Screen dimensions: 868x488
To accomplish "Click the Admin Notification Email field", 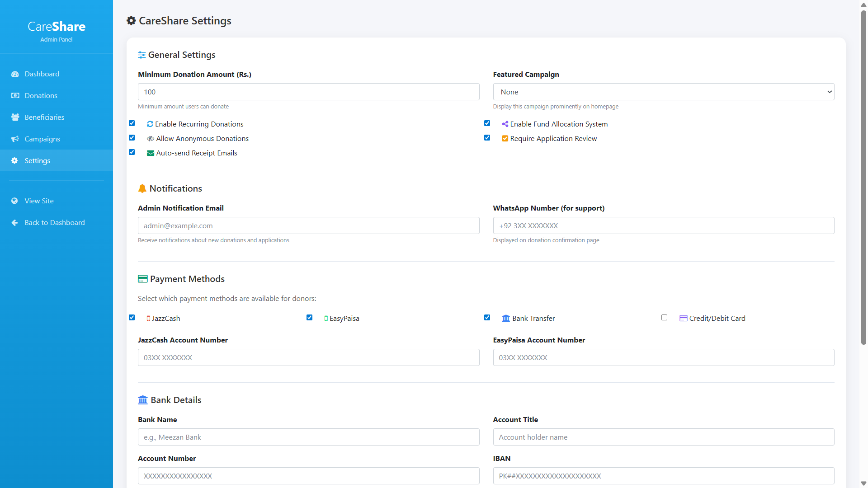I will [309, 225].
